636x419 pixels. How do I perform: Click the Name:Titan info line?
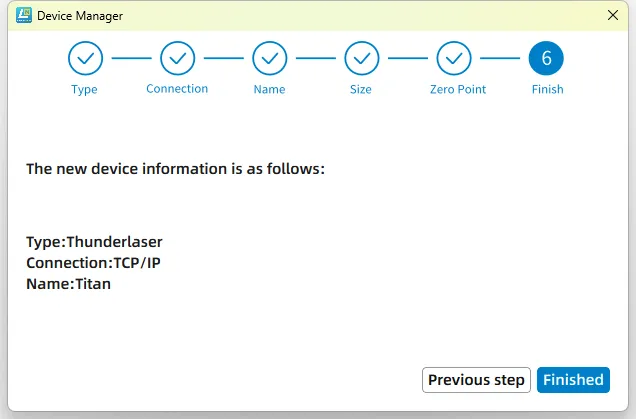point(69,284)
